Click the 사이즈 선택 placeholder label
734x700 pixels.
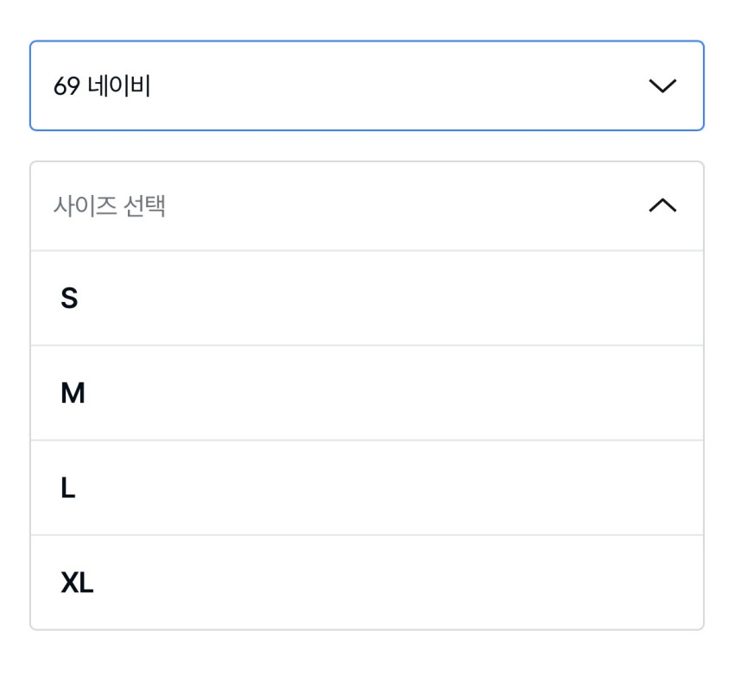point(110,205)
